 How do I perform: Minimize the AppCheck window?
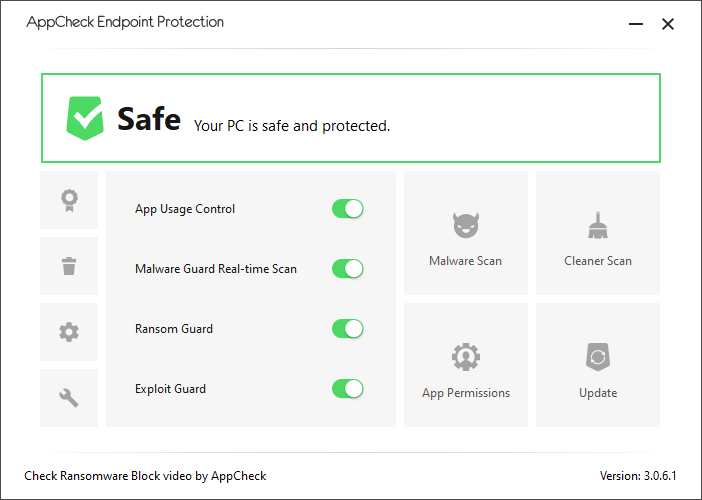636,24
